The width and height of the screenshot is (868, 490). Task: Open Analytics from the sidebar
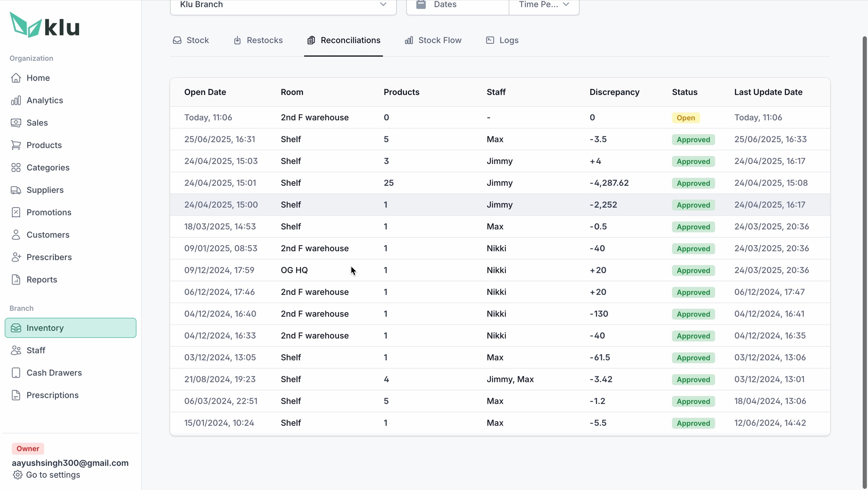(x=71, y=100)
